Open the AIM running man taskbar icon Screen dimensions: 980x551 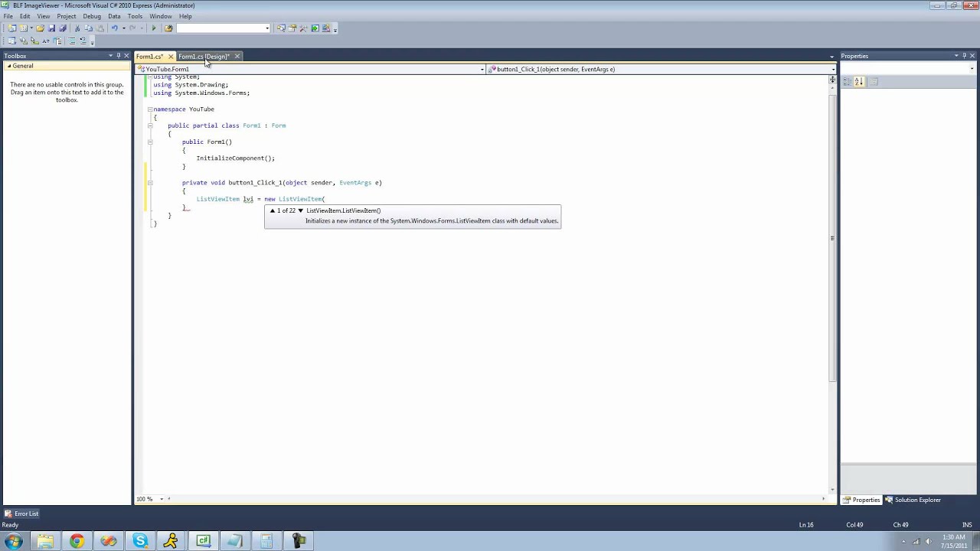click(x=171, y=541)
